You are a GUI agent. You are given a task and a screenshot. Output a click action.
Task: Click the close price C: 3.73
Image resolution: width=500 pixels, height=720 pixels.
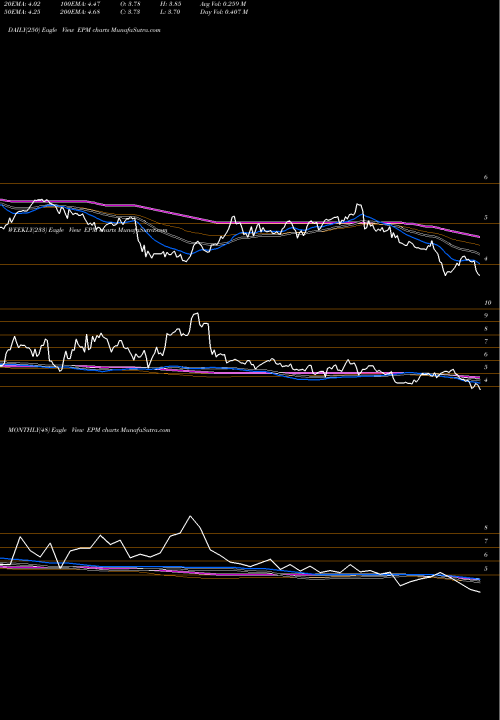click(130, 12)
